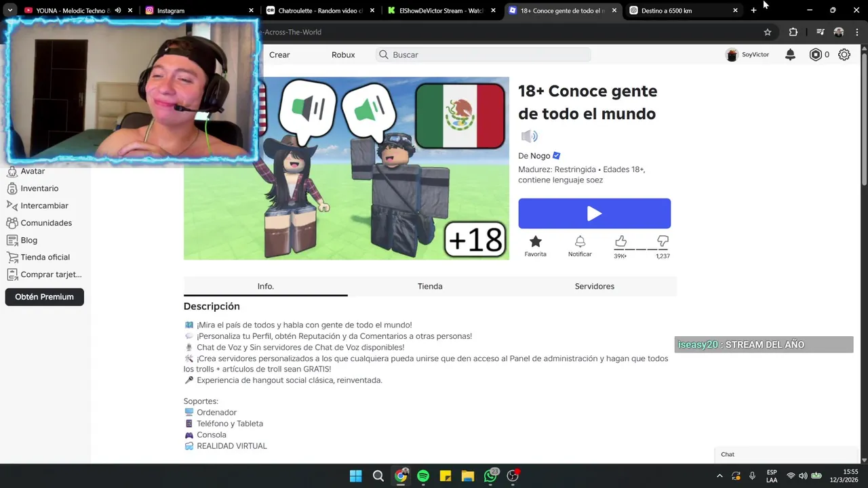Click the SoyVictor profile avatar
868x488 pixels.
tap(732, 55)
